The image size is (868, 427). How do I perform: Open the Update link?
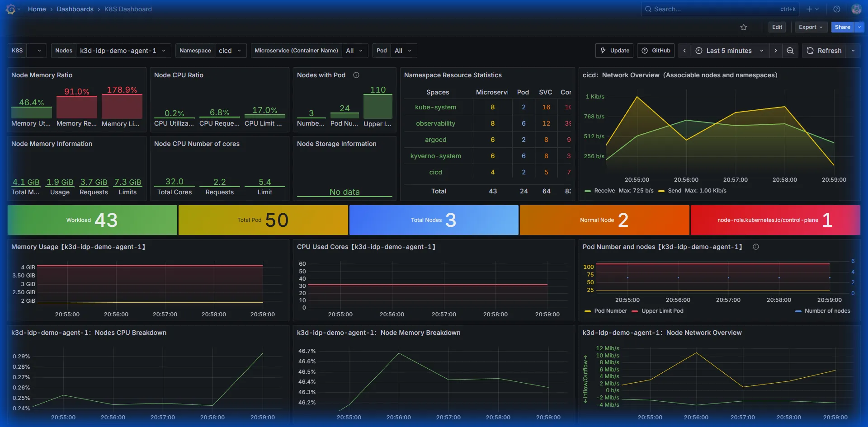[x=614, y=51]
